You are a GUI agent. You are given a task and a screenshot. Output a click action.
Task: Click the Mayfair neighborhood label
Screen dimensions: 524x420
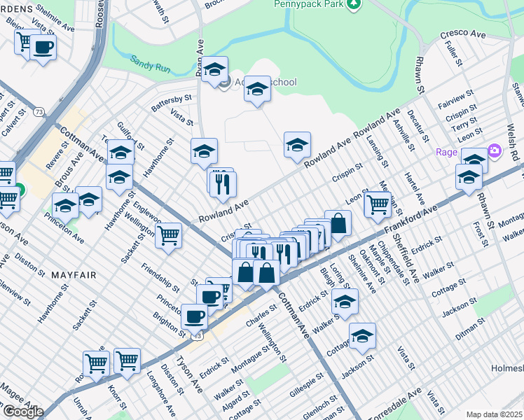(68, 276)
